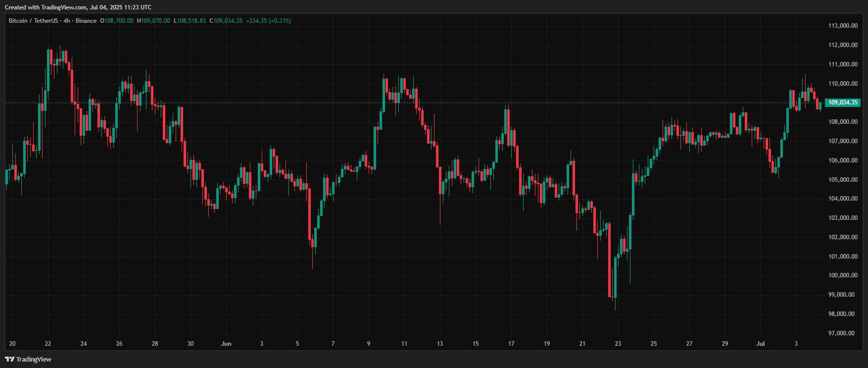Click the 101,000.00 price axis label
The width and height of the screenshot is (868, 368).
click(x=843, y=257)
